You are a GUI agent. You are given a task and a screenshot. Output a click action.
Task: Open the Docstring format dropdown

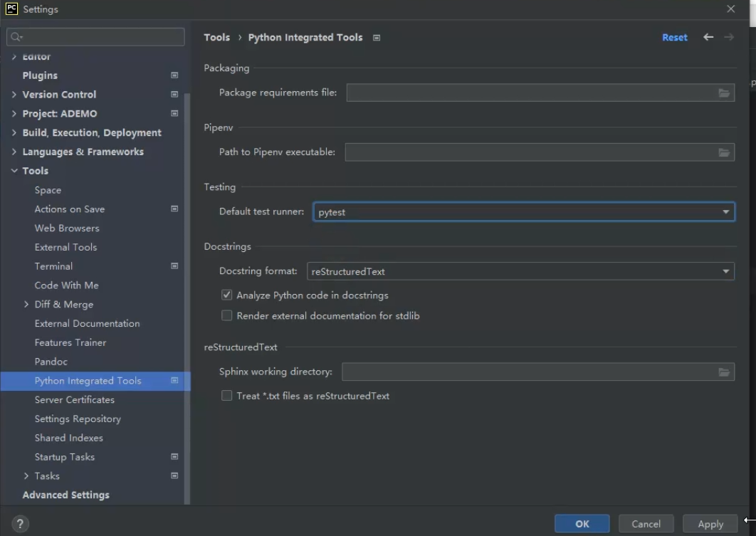[x=520, y=271]
